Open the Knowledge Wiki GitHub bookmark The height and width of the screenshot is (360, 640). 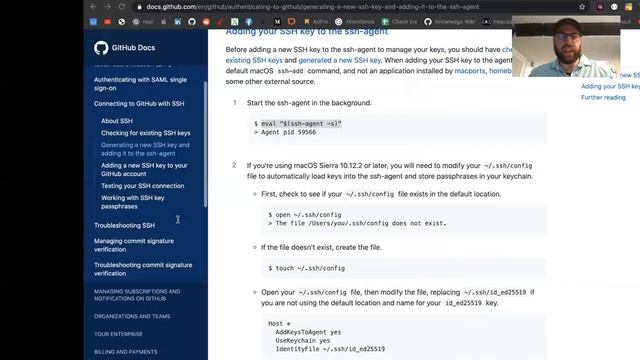[449, 22]
